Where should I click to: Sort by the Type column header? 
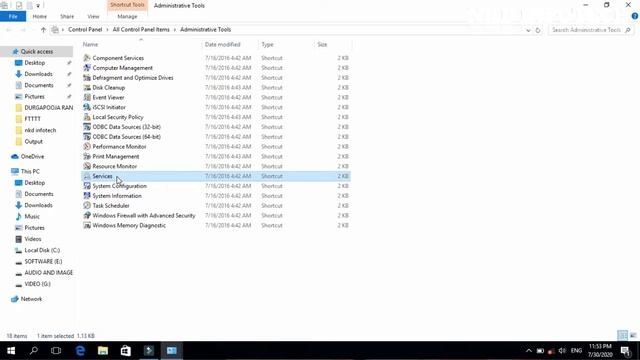[x=267, y=44]
